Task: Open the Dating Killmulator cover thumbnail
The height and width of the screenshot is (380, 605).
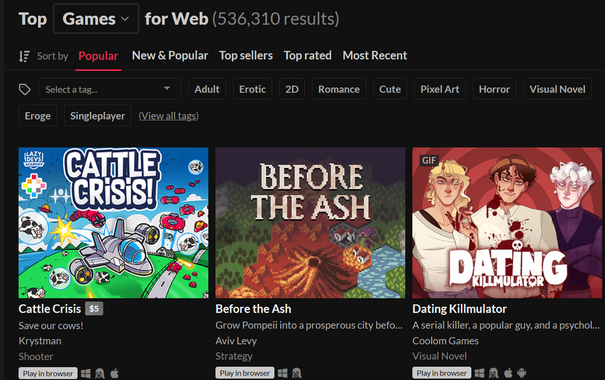Action: (507, 223)
